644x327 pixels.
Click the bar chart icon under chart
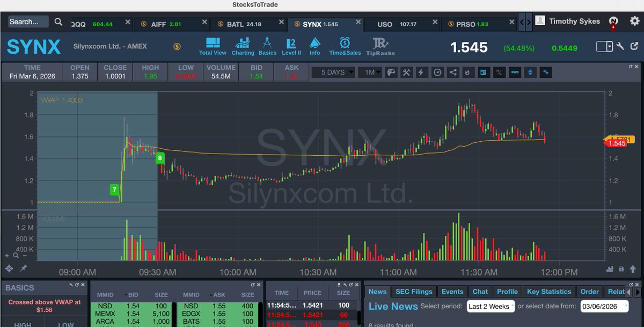[x=610, y=269]
